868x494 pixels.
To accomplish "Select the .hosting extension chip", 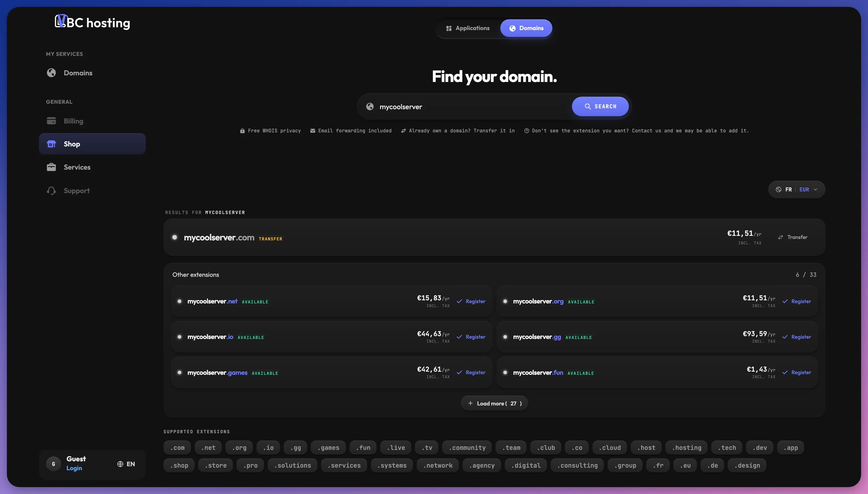I will 687,448.
